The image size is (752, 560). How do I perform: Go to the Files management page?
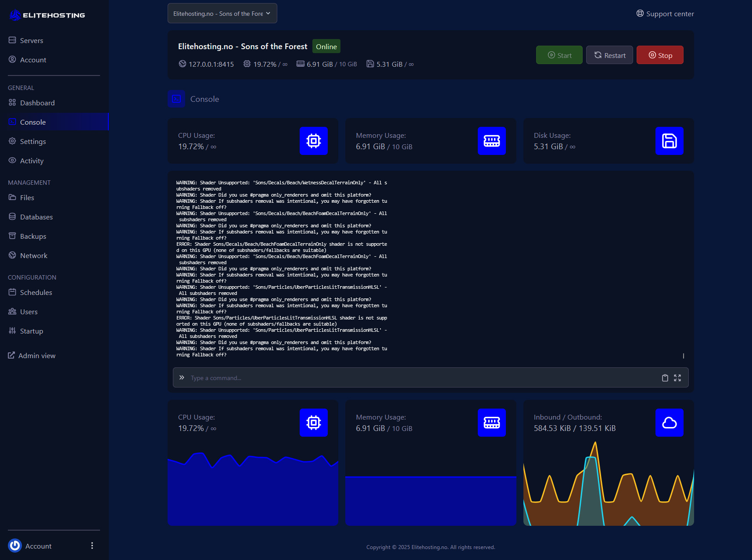click(x=27, y=197)
